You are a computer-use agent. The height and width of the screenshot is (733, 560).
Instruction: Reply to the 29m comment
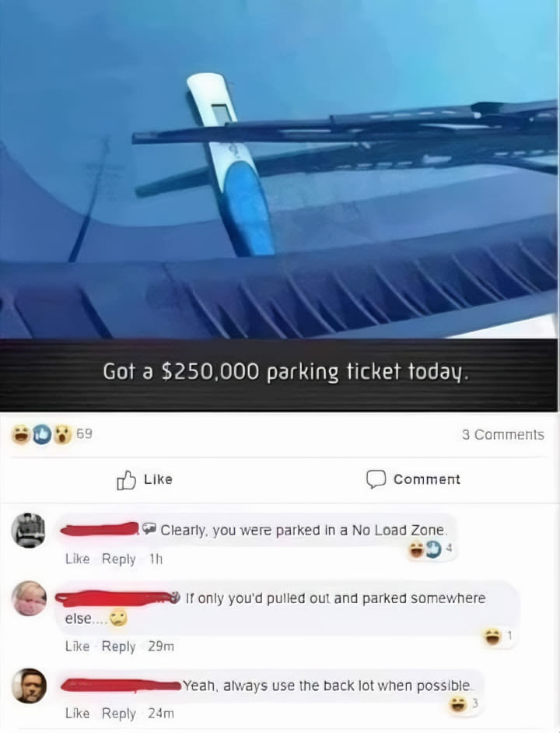pos(119,647)
